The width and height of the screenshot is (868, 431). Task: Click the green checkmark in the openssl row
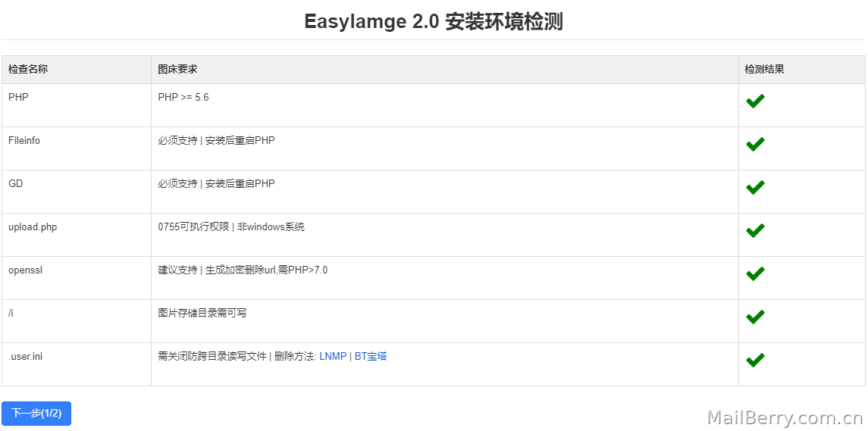coord(755,274)
